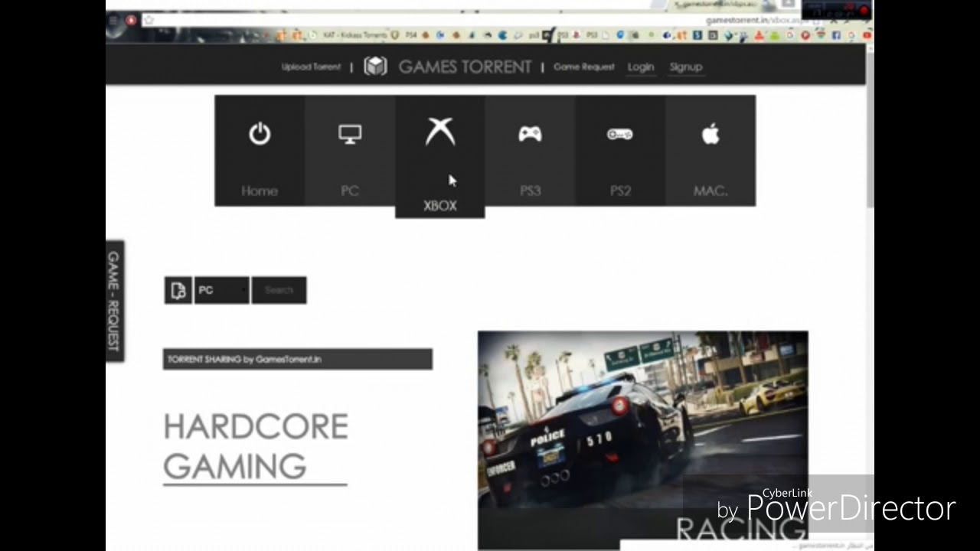Click the GAMES TORRENT site title
This screenshot has width=980, height=551.
(465, 67)
